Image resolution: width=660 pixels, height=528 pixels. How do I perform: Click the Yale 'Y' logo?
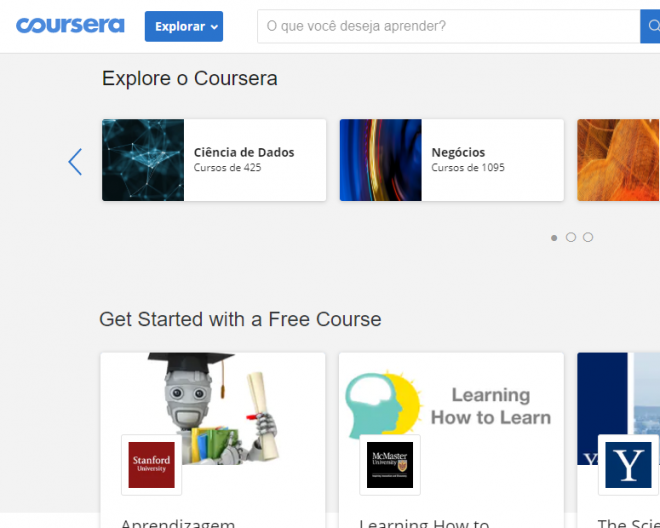[628, 465]
